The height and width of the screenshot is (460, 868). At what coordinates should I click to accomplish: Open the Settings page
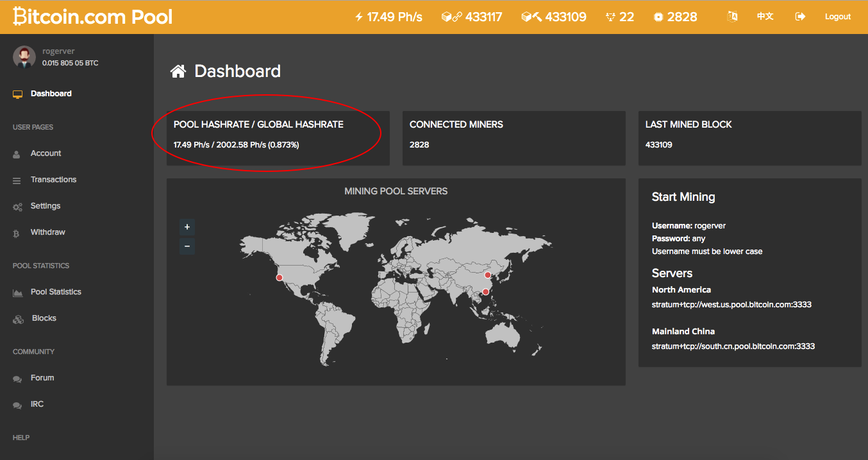46,206
